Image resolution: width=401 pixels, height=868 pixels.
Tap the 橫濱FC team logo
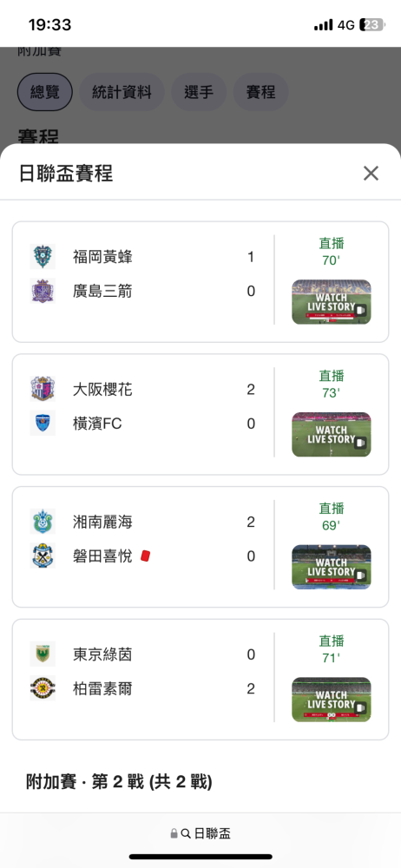click(43, 424)
